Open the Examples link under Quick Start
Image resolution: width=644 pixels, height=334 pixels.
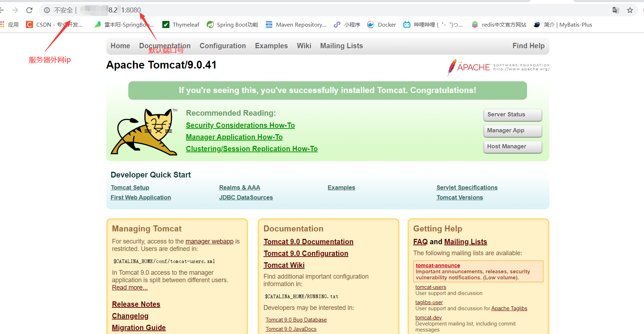pos(341,187)
